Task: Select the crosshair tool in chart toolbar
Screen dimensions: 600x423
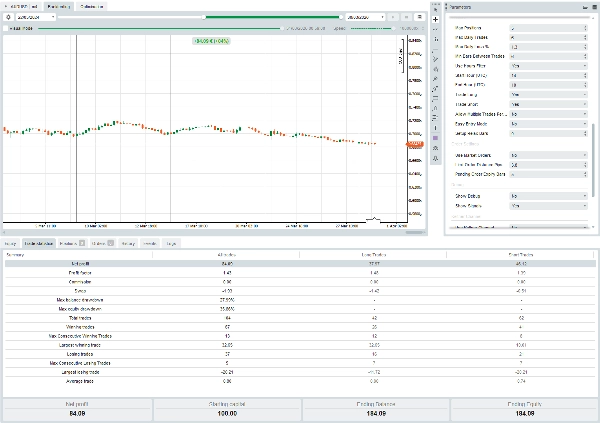Action: 435,20
